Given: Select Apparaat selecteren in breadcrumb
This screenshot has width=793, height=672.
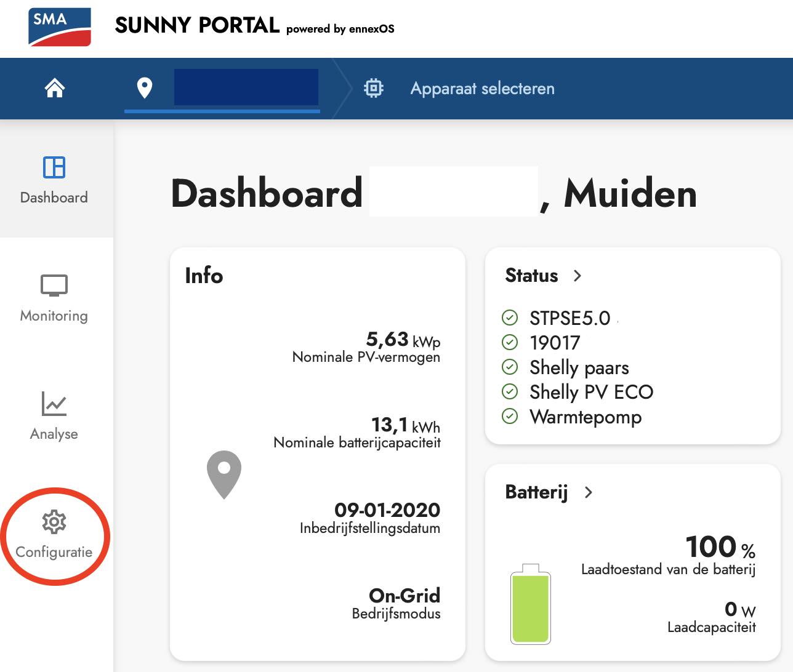Looking at the screenshot, I should pos(482,89).
